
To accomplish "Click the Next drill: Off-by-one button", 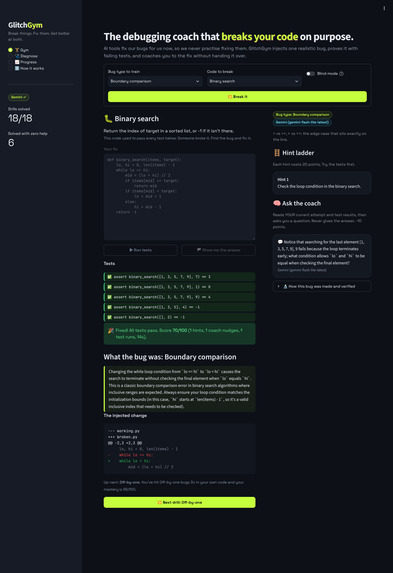I will [x=179, y=502].
